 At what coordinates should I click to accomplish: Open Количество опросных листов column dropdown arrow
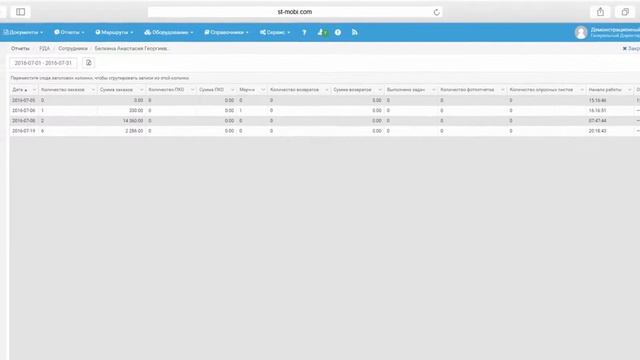pos(582,90)
